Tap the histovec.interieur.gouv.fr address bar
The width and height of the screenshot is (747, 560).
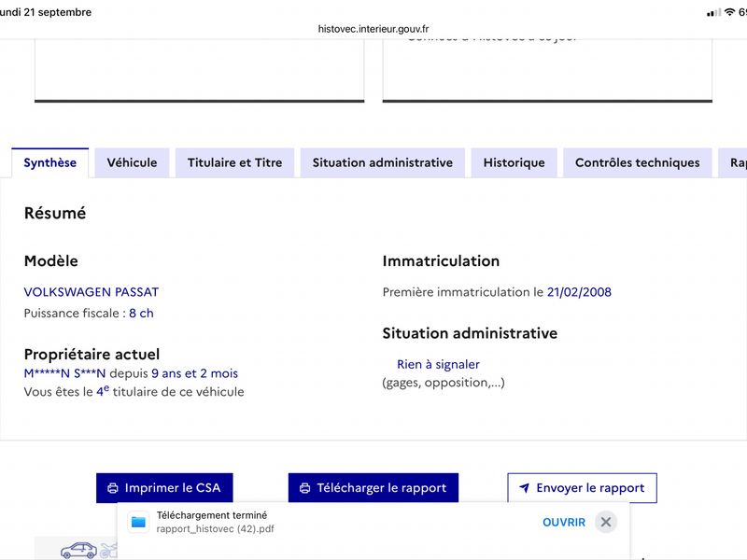(373, 29)
